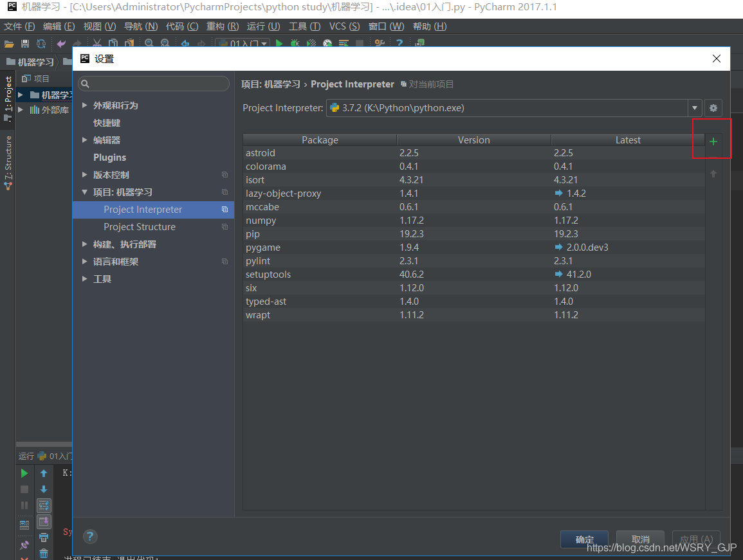Click restore layout icon in Run panel
Image resolution: width=743 pixels, height=560 pixels.
(x=24, y=525)
